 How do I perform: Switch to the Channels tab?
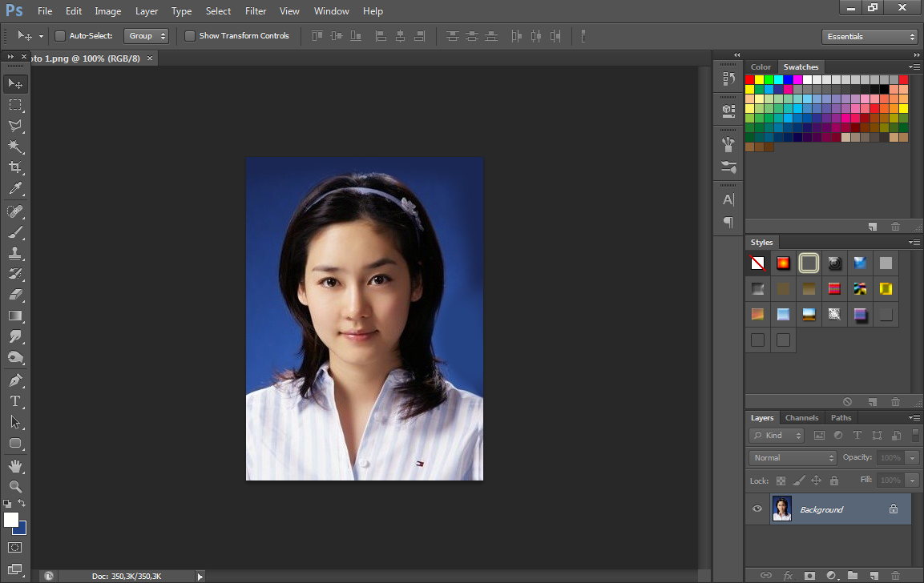pos(801,417)
